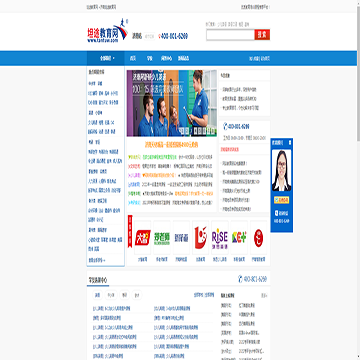This screenshot has height=360, width=360.
Task: Open the view-all link at the bottom of the course sidebar
Action: pos(96,260)
